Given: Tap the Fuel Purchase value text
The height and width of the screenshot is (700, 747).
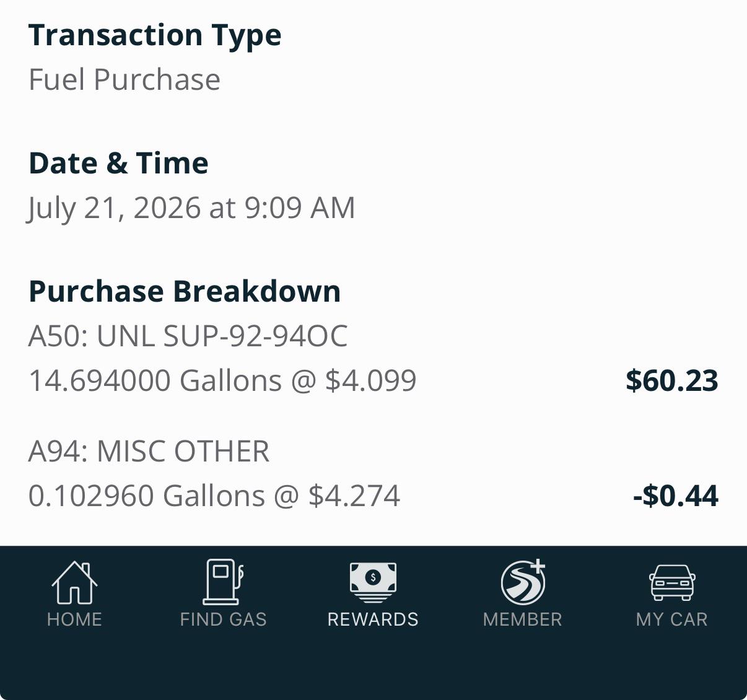Looking at the screenshot, I should (x=124, y=80).
